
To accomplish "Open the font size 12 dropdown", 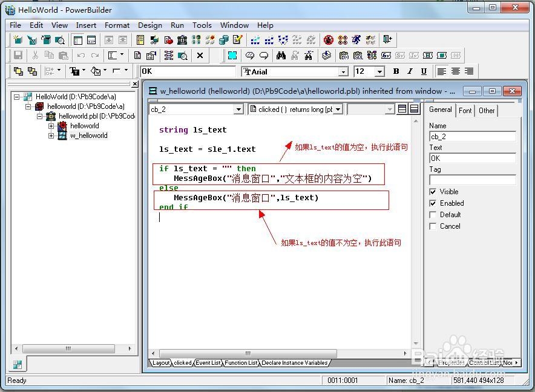I will [379, 71].
